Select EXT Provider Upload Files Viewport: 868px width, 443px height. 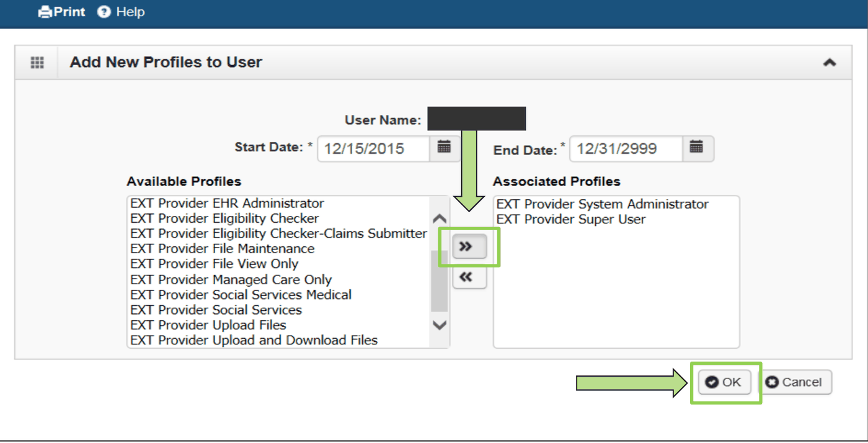(208, 325)
